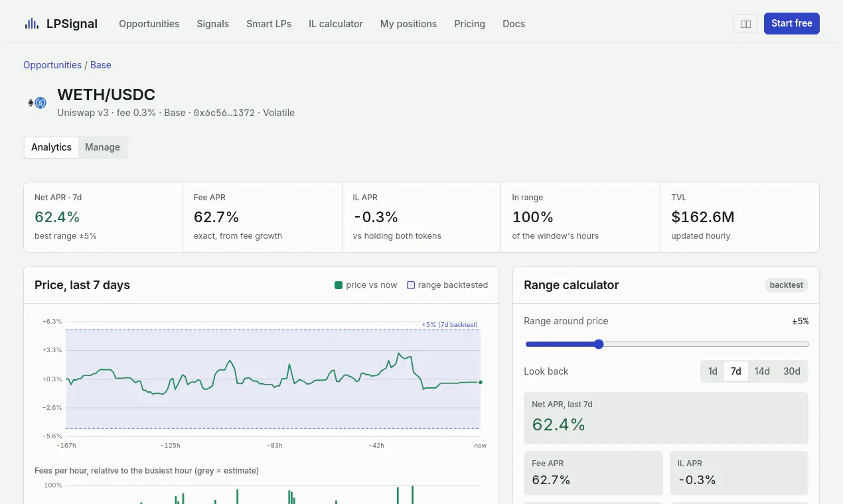Click the best range ±5% caption
The height and width of the screenshot is (504, 843).
tap(66, 236)
